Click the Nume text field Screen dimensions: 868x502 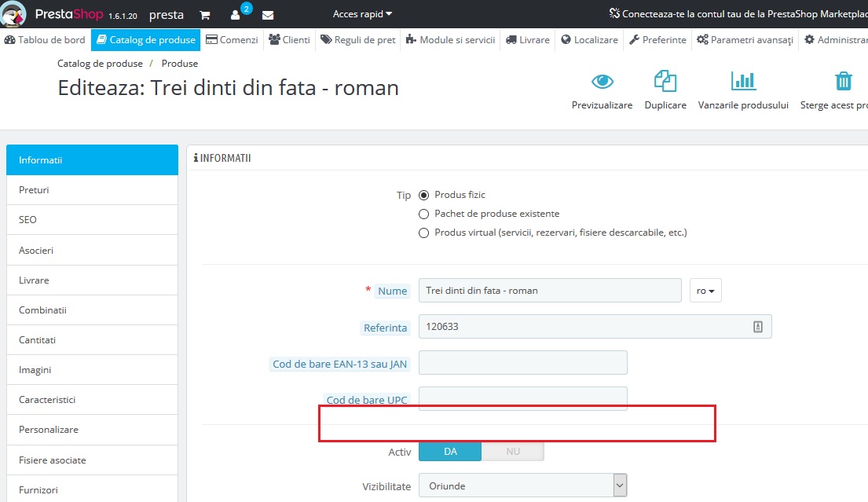550,291
